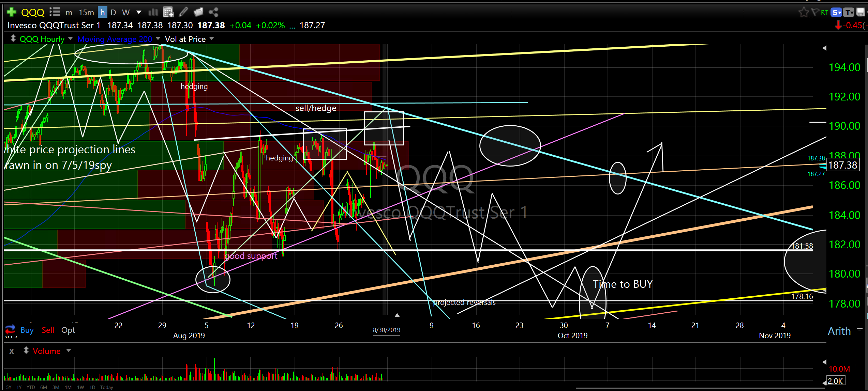Click the blue S color dropdown swatch
Viewport: 868px width, 391px height.
[837, 13]
